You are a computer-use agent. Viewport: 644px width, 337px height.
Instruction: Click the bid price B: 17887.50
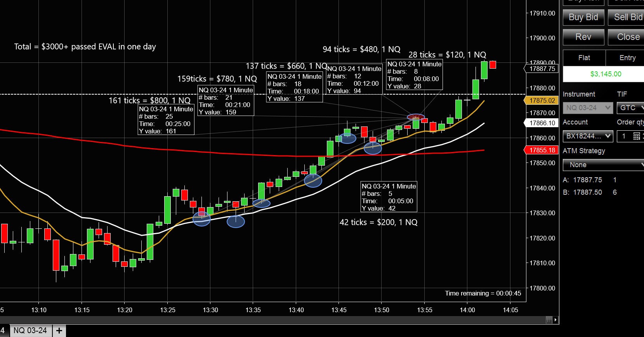[583, 192]
